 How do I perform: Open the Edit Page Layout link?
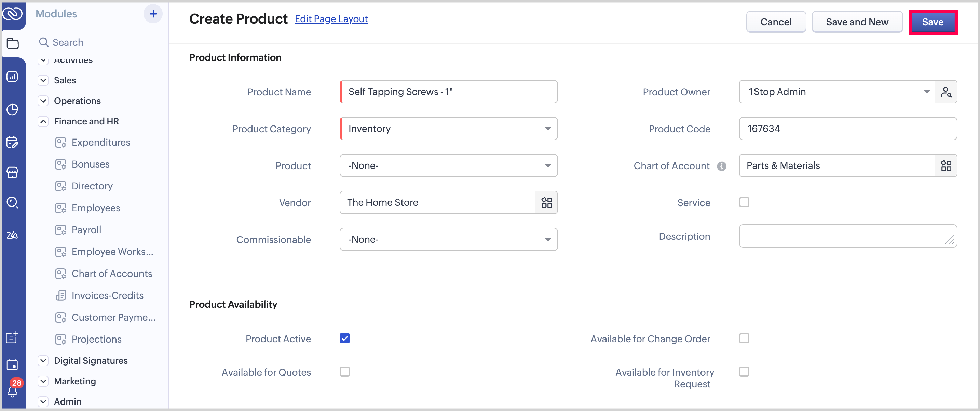click(x=331, y=19)
